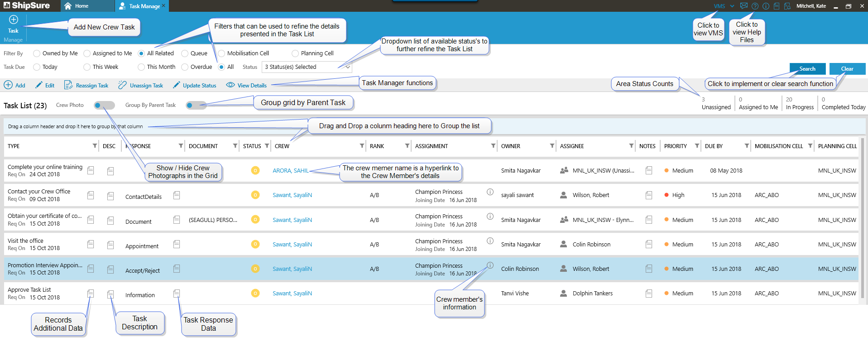The height and width of the screenshot is (342, 868).
Task: Open the Help question mark icon
Action: pyautogui.click(x=755, y=6)
